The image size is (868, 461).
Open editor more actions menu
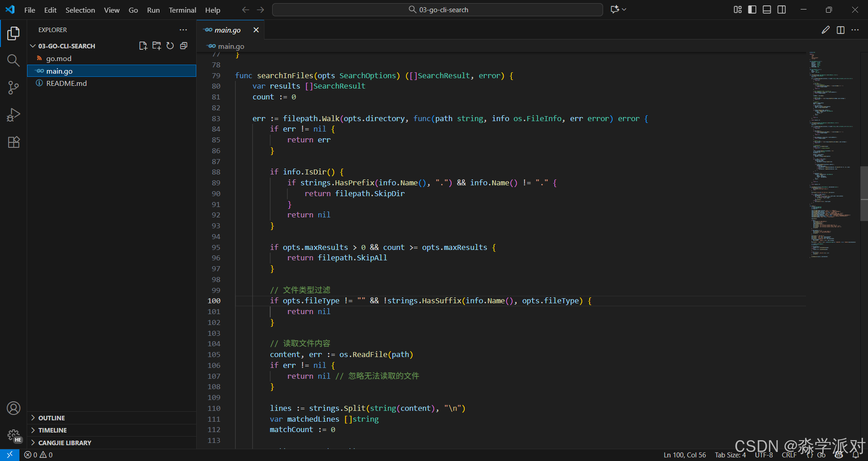(855, 30)
